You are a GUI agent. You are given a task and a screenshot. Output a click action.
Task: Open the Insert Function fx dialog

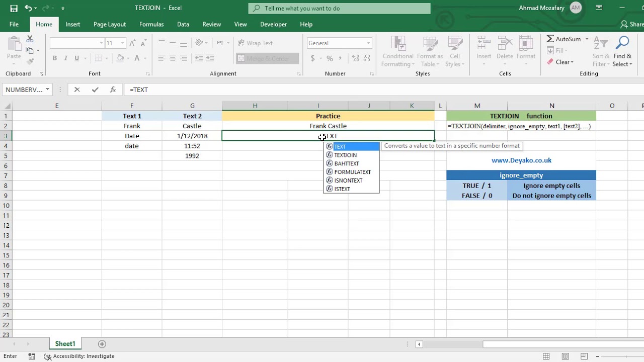113,89
